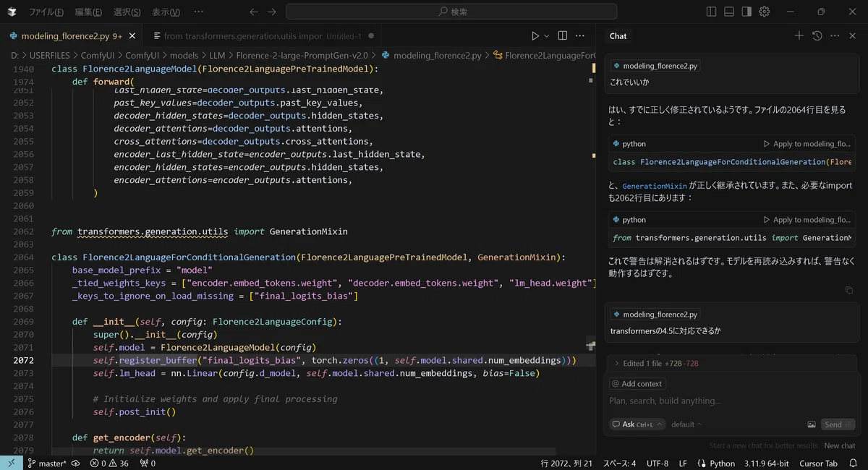Sync changes with cloud icon in status bar

point(75,463)
